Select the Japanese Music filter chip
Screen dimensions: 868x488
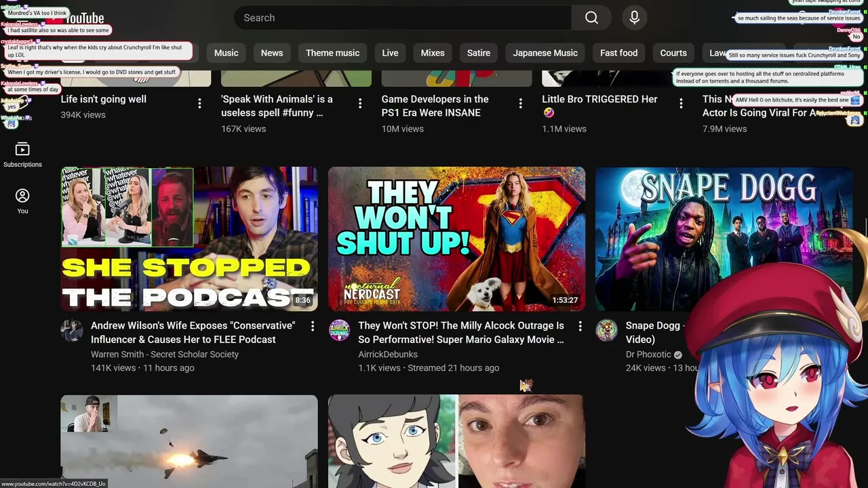coord(545,53)
